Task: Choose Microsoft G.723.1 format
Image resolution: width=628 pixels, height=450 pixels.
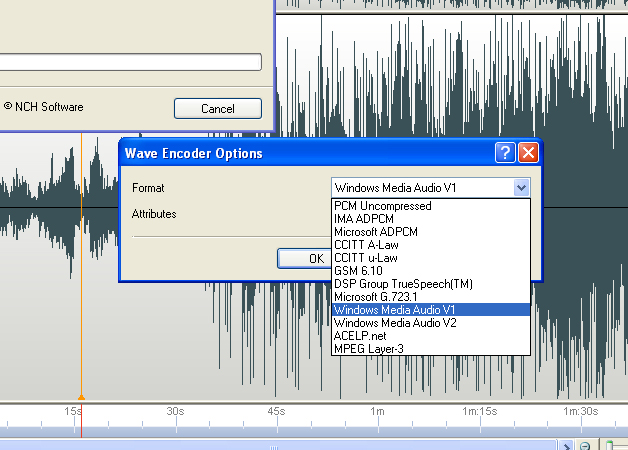Action: click(431, 297)
